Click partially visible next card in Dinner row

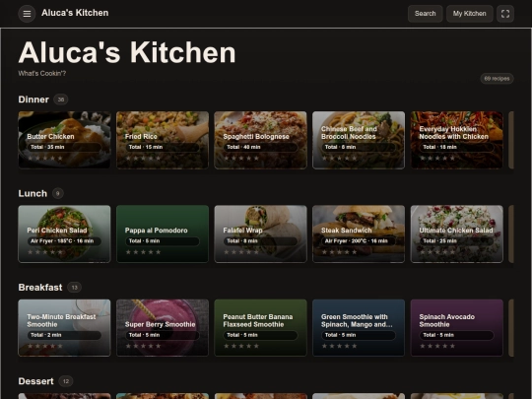coord(511,140)
